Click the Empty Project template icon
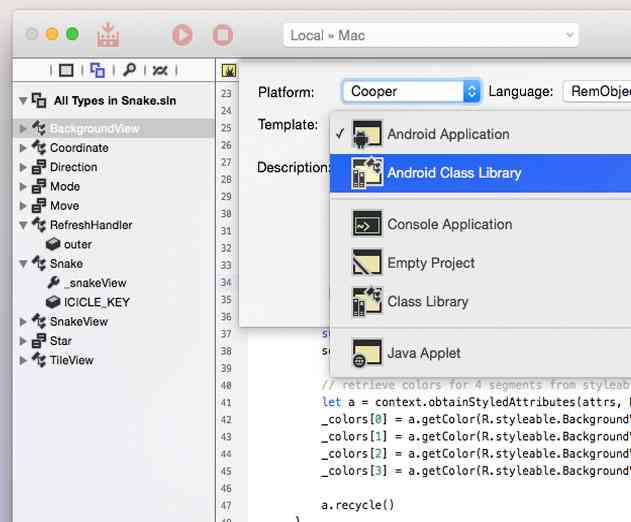Image resolution: width=631 pixels, height=522 pixels. pos(367,262)
